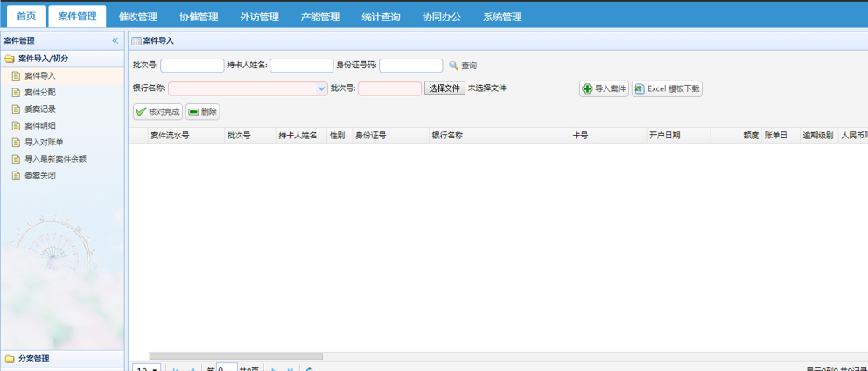Open 导入最新案件余额 sidebar item
868x371 pixels.
click(54, 159)
